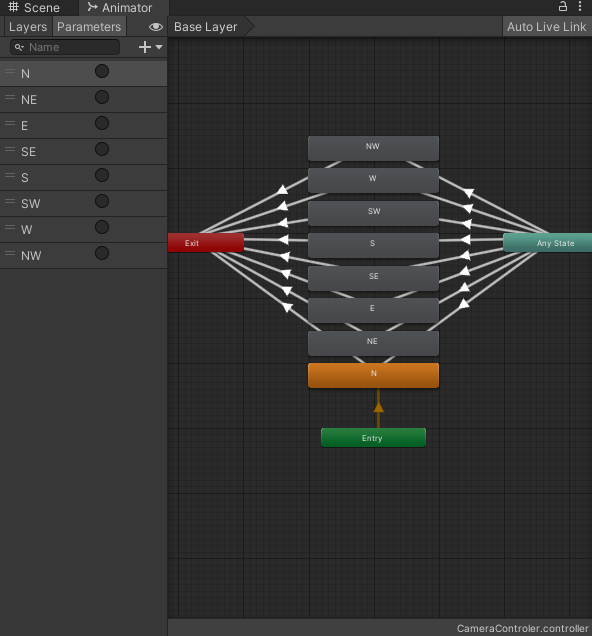This screenshot has width=592, height=636.
Task: Toggle Auto Live Link
Action: [547, 27]
